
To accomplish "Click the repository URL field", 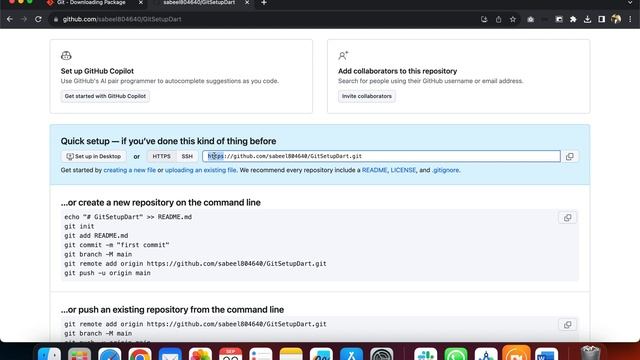I will coord(381,156).
